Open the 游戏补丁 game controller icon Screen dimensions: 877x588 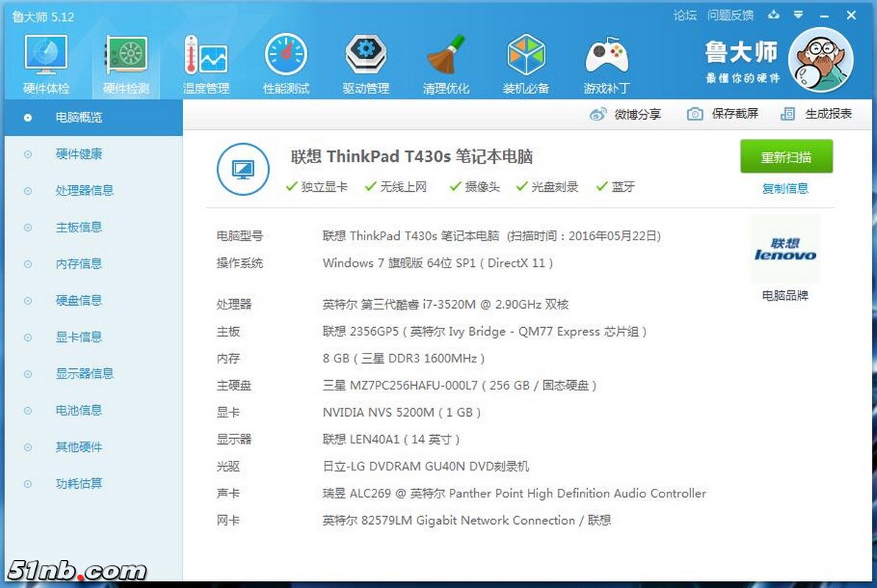606,57
